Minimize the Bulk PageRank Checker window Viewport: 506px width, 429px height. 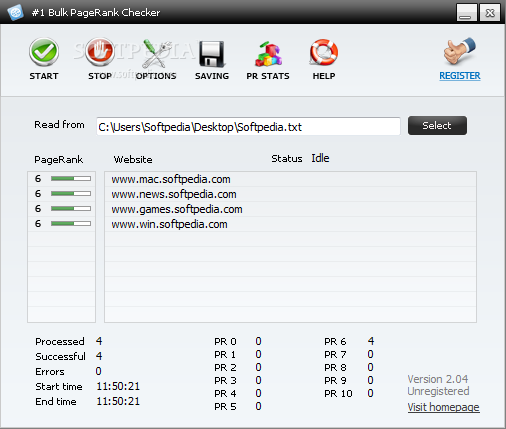pyautogui.click(x=466, y=13)
